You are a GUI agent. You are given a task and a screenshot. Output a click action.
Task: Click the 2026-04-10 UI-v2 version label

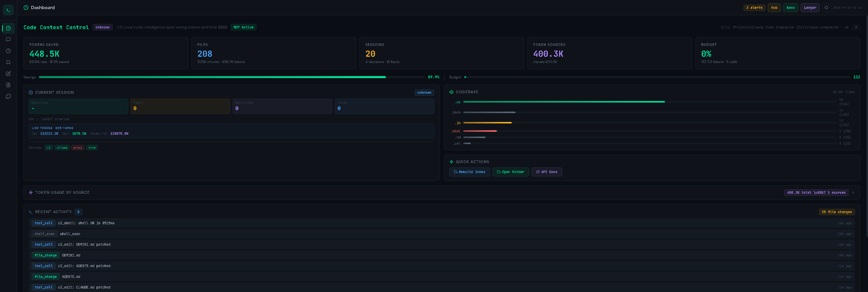pyautogui.click(x=847, y=8)
